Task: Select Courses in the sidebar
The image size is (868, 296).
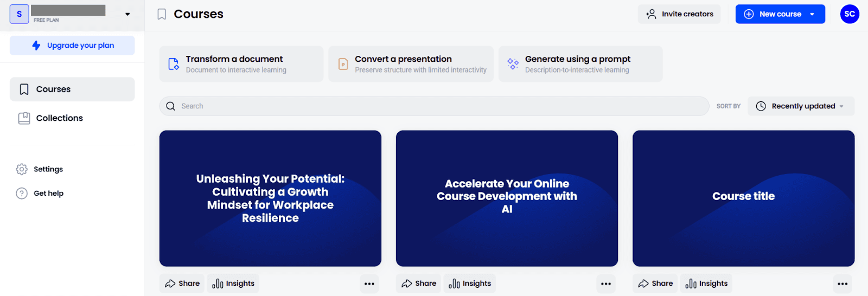Action: (72, 89)
